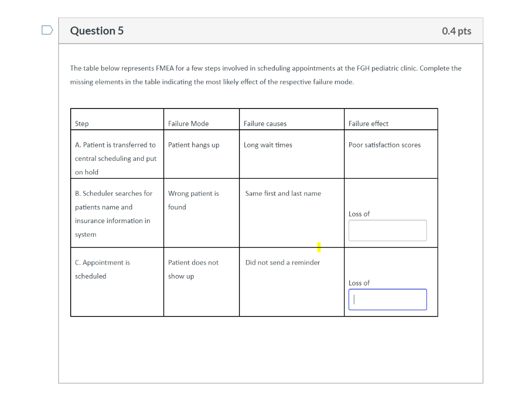This screenshot has height=398, width=532.
Task: Click the Loss of label in row B
Action: 358,214
